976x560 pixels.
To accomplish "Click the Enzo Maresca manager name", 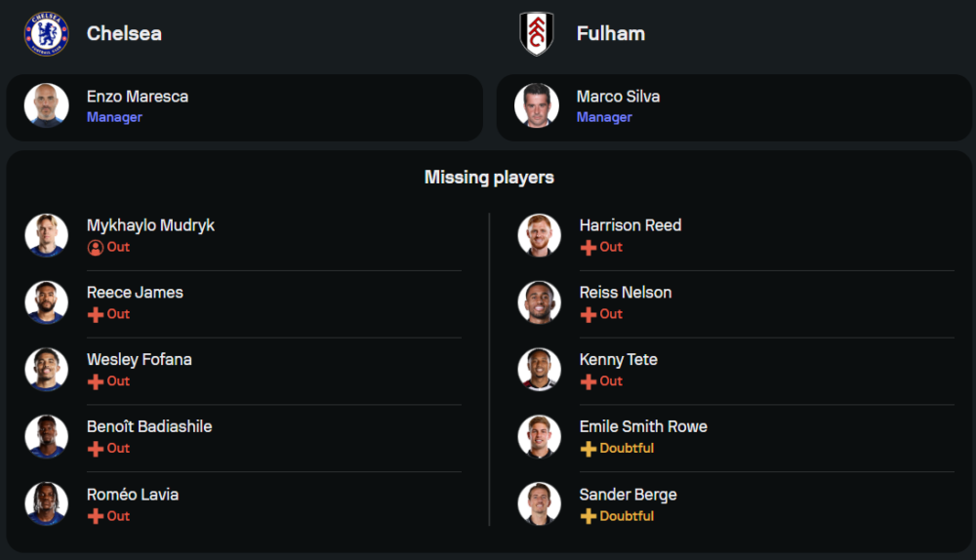I will tap(137, 97).
